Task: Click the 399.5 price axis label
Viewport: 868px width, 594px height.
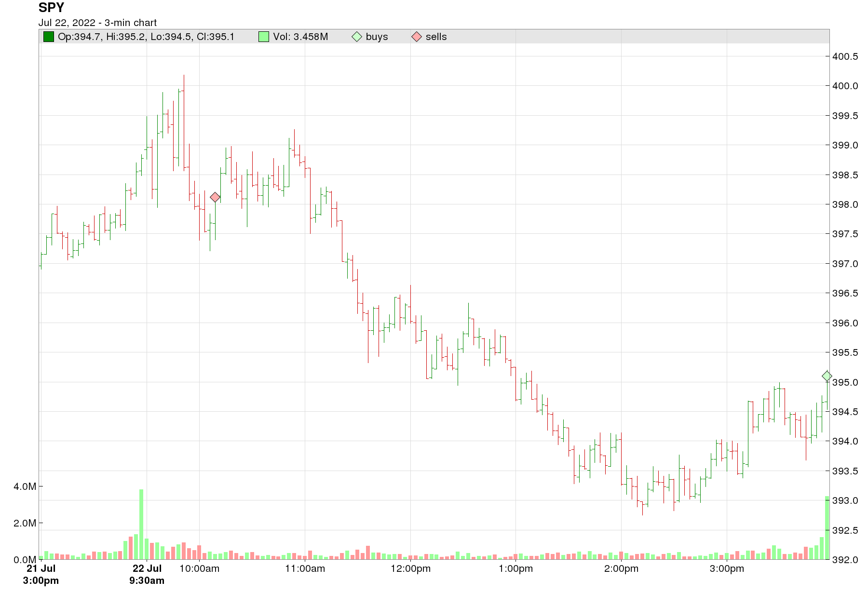Action: pos(845,116)
